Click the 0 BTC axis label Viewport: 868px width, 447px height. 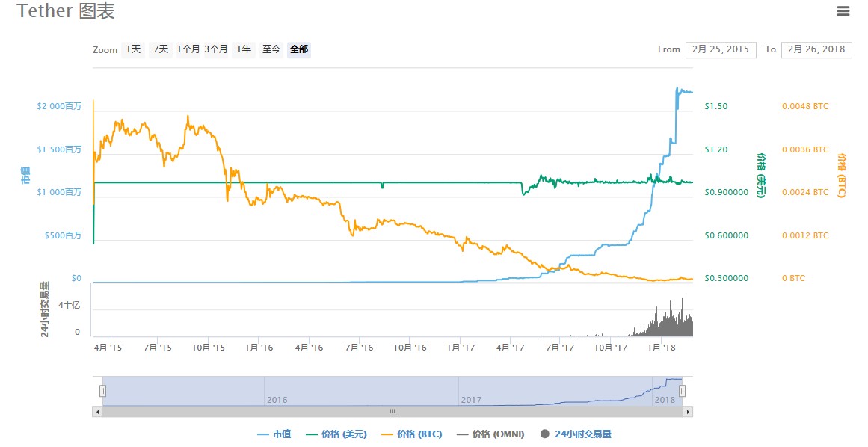(x=794, y=278)
